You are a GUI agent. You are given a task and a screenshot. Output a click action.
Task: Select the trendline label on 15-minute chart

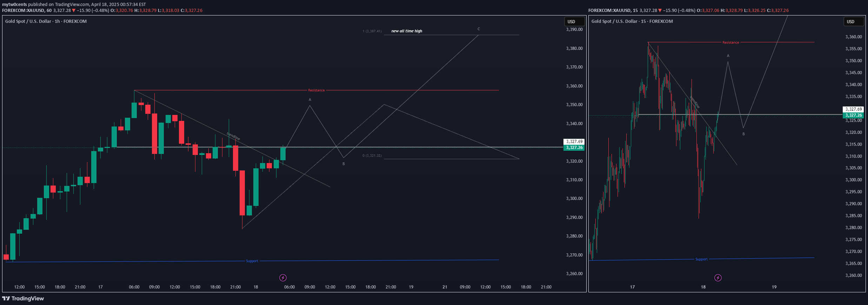point(695,102)
